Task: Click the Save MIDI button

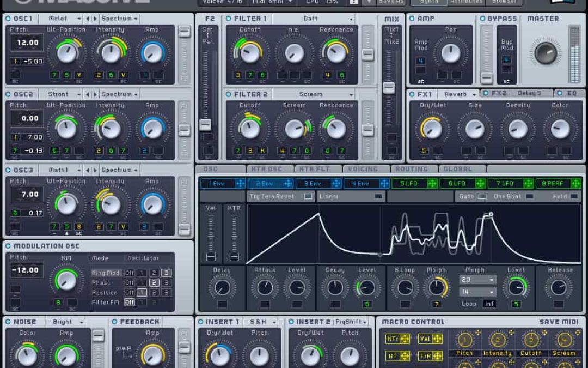Action: [559, 322]
